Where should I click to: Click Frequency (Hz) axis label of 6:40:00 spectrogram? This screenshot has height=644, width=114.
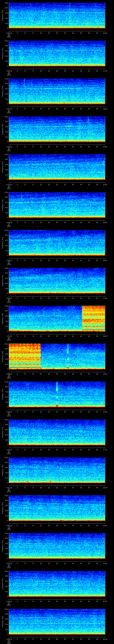point(3,432)
